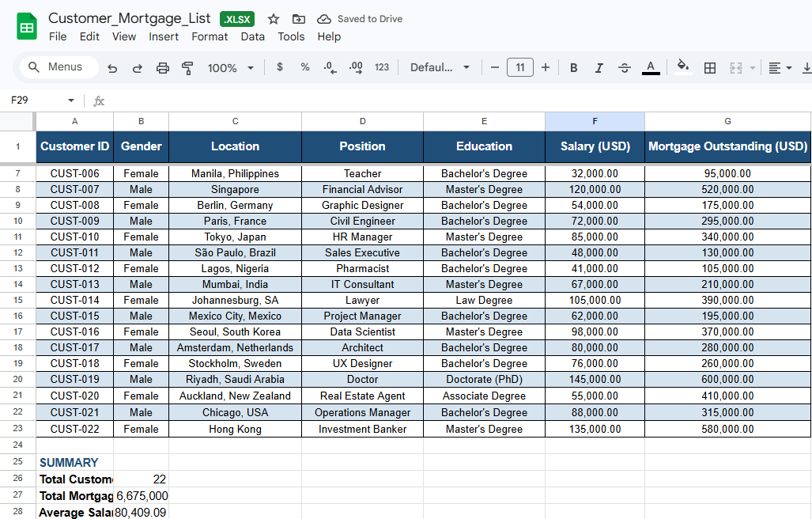This screenshot has height=519, width=812.
Task: Select column A header
Action: (x=74, y=121)
